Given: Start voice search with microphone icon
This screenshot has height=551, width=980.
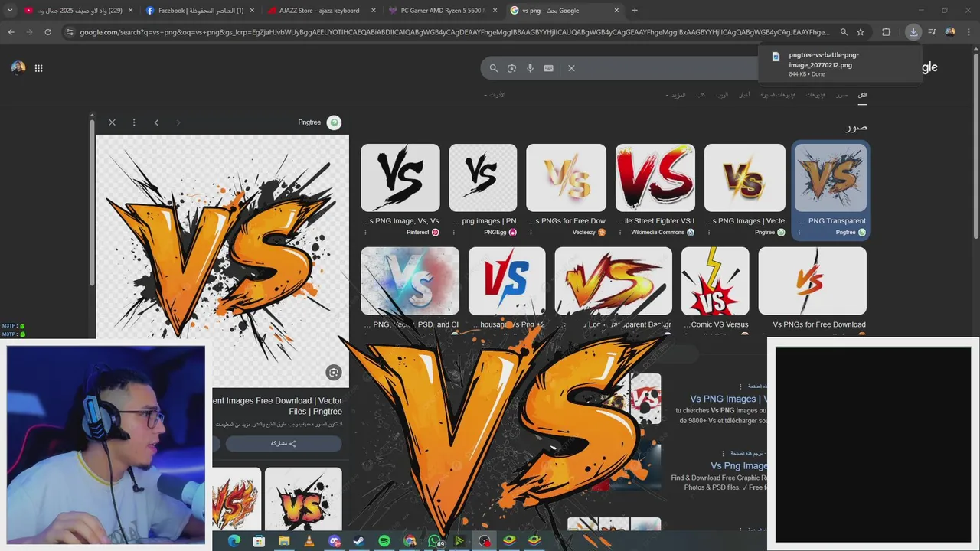Looking at the screenshot, I should point(530,68).
